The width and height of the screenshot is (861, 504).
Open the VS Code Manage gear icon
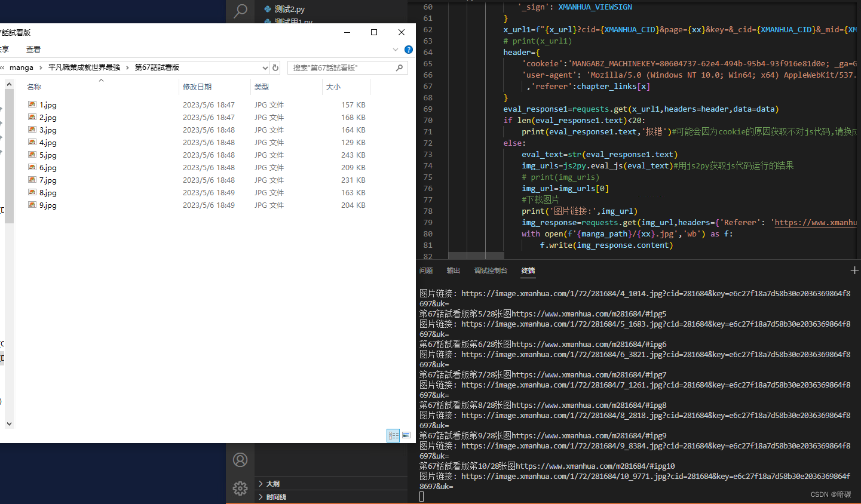[x=240, y=488]
